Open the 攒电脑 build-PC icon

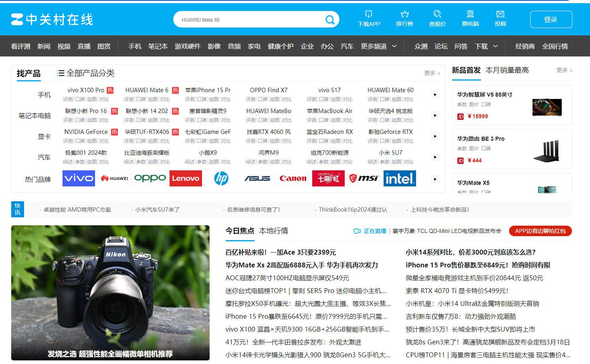pyautogui.click(x=470, y=14)
